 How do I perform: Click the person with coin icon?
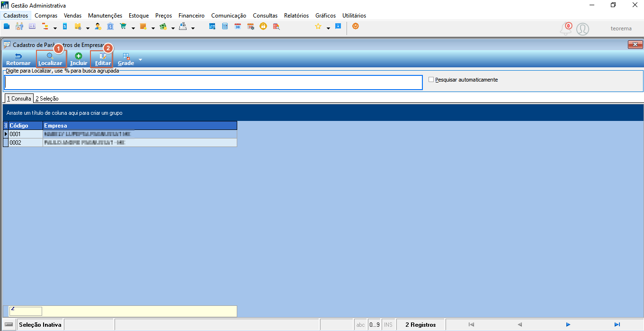(98, 27)
